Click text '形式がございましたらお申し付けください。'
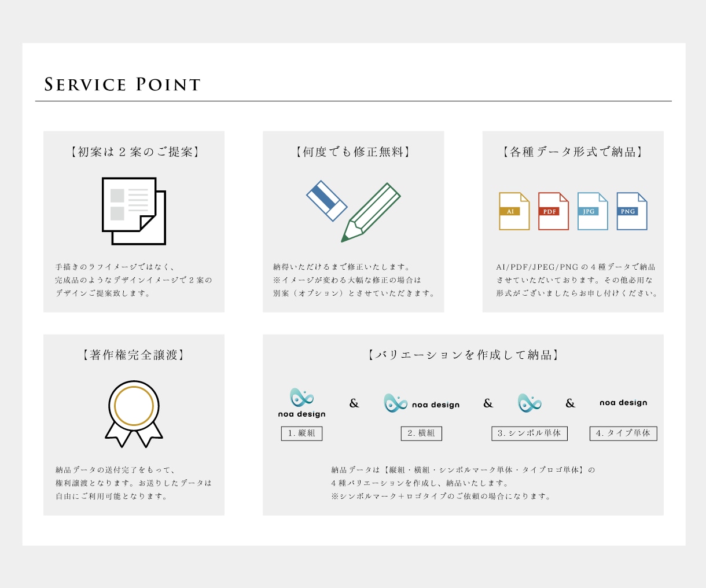The height and width of the screenshot is (588, 706). point(578,293)
